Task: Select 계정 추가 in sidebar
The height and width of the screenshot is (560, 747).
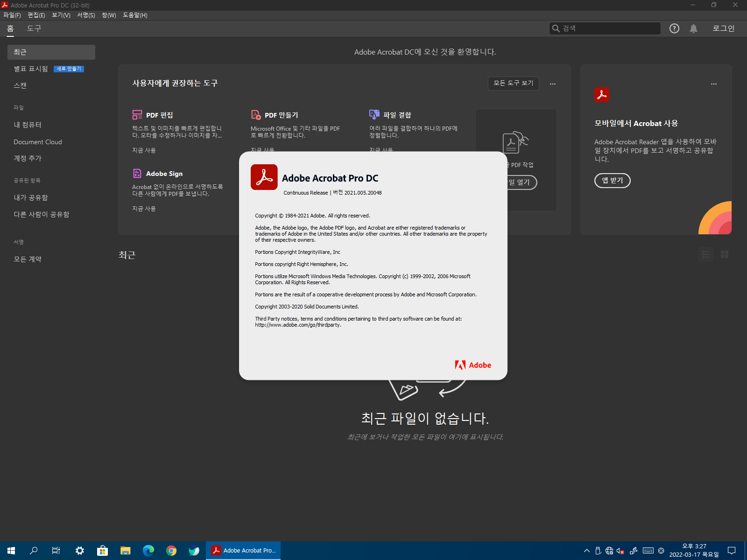Action: 28,158
